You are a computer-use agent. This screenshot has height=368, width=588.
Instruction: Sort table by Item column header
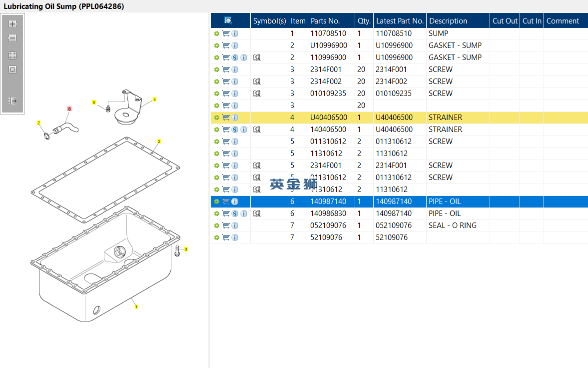pyautogui.click(x=298, y=21)
